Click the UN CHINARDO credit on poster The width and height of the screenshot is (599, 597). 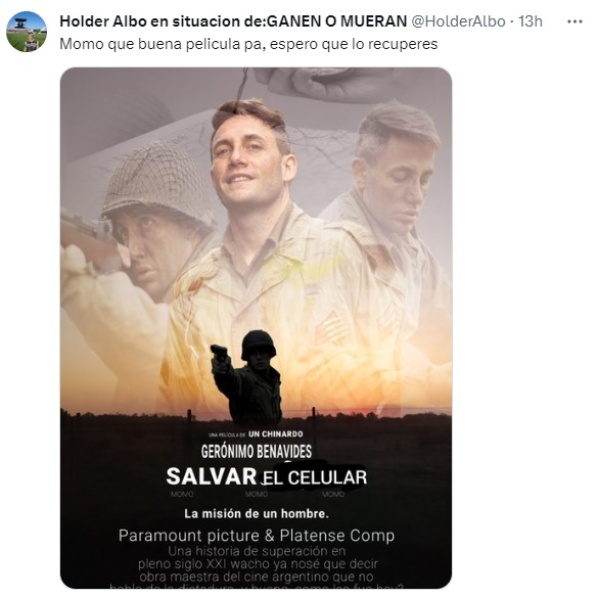275,434
